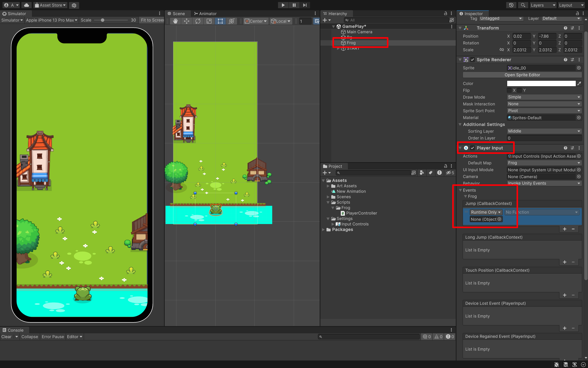Switch to the Animator tab
Image resolution: width=588 pixels, height=368 pixels.
pos(205,14)
